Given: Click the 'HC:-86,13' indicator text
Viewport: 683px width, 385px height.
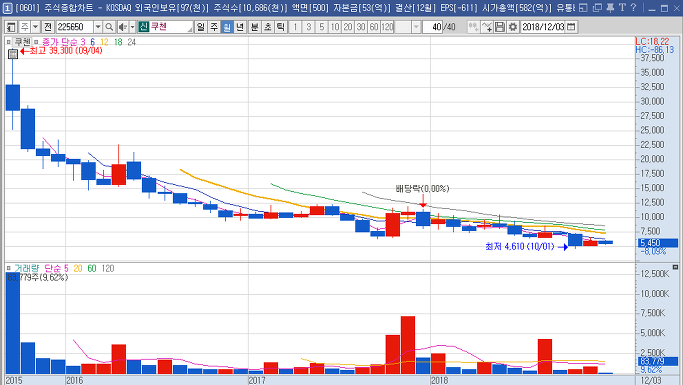Looking at the screenshot, I should pyautogui.click(x=654, y=50).
